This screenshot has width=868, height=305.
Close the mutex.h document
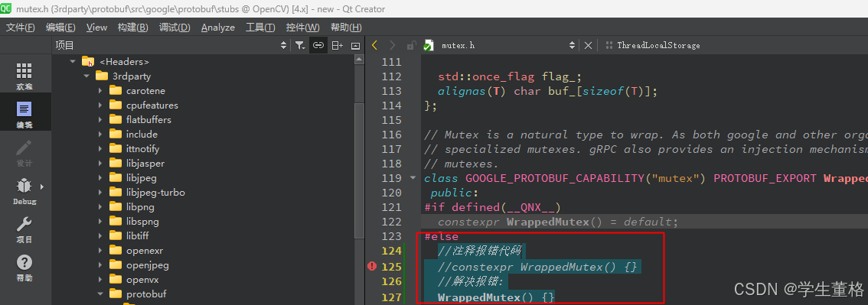click(588, 45)
